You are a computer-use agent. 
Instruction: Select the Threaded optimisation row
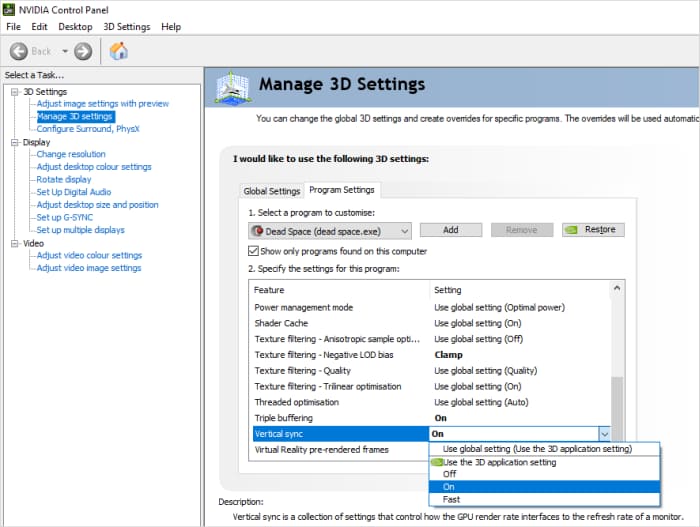(430, 402)
